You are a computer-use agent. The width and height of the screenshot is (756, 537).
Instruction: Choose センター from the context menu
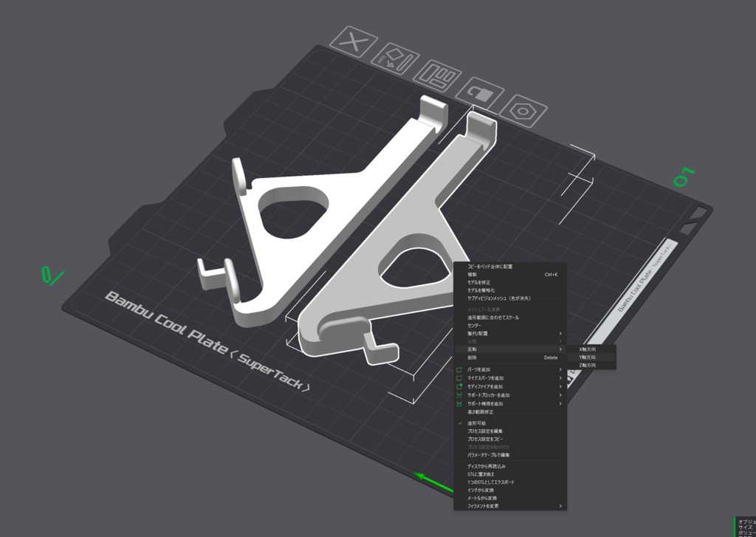pyautogui.click(x=510, y=325)
